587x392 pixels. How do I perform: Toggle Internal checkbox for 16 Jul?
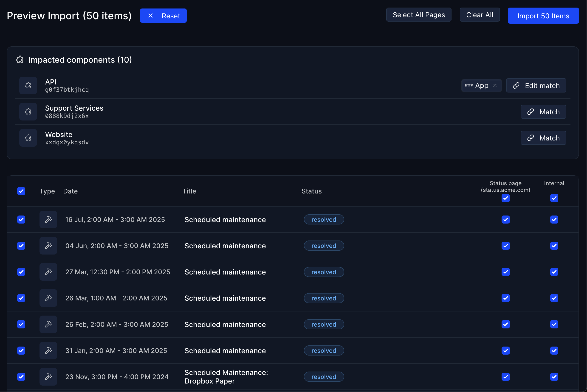pyautogui.click(x=554, y=219)
